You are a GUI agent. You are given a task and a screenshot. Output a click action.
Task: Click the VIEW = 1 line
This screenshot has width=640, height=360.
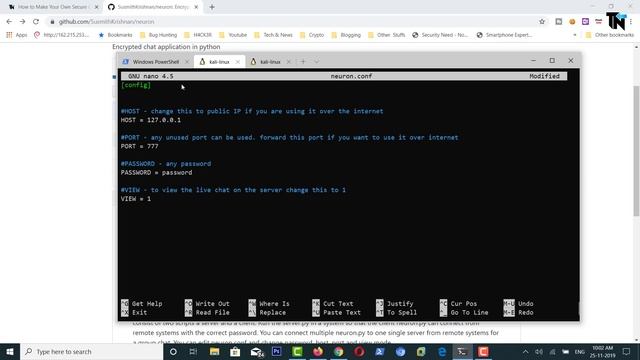136,199
